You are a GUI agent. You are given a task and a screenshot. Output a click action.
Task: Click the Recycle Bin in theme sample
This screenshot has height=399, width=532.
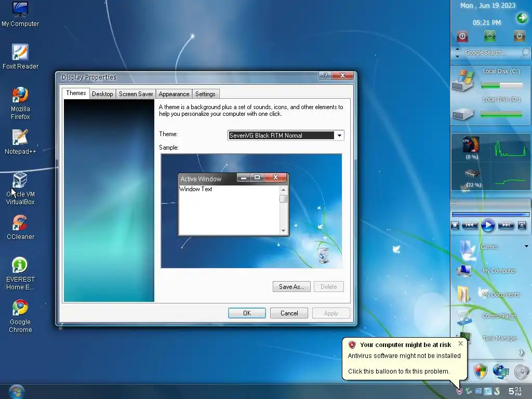323,255
